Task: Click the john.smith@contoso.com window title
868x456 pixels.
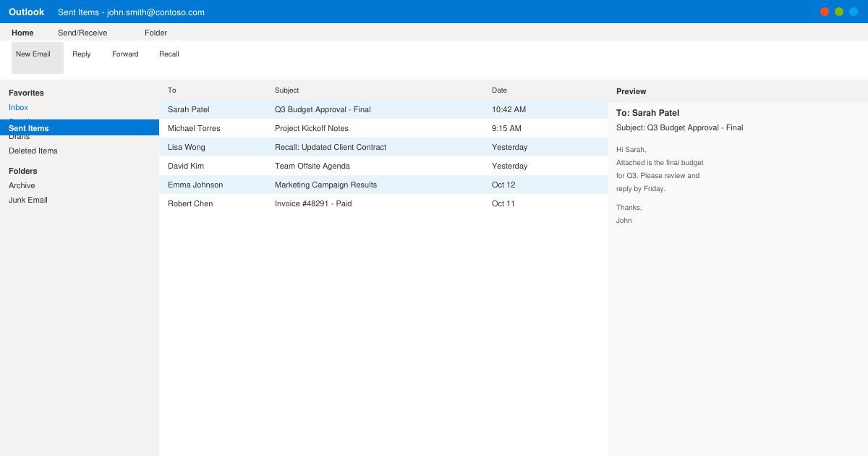Action: coord(131,12)
